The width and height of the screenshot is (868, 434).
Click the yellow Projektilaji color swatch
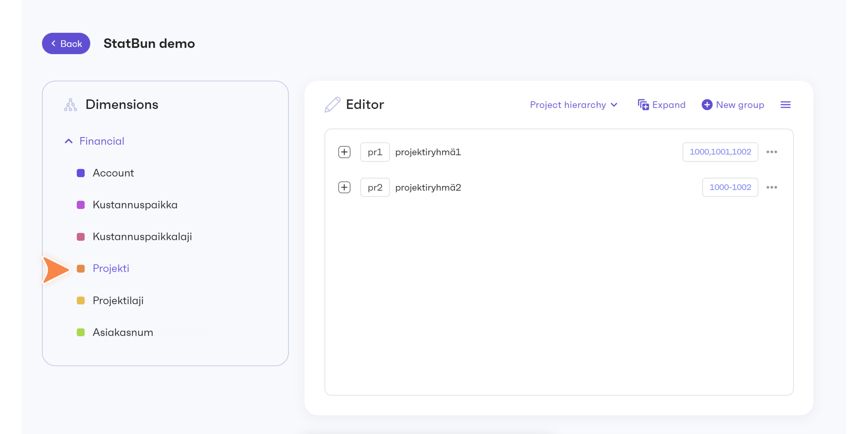80,301
